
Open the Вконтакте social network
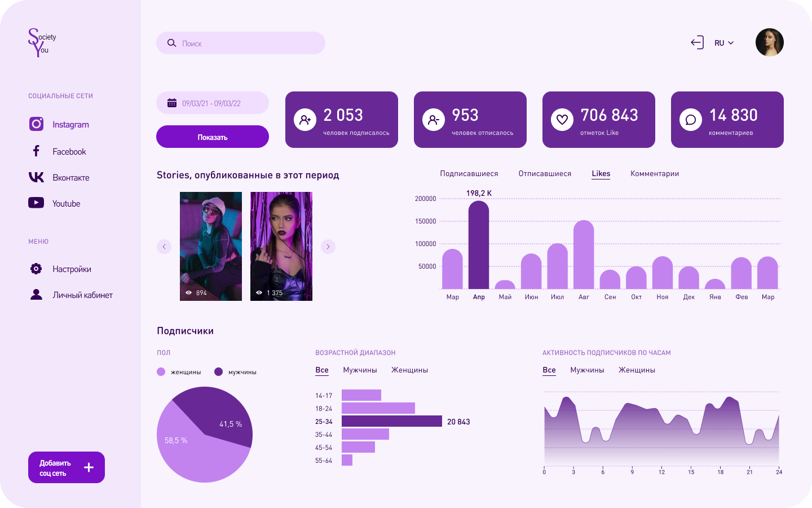tap(36, 177)
